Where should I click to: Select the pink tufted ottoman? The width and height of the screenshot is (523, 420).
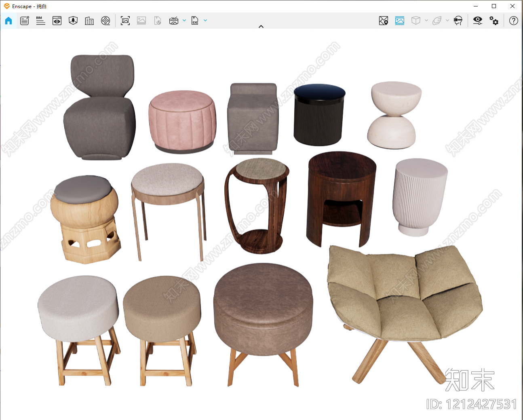point(182,122)
